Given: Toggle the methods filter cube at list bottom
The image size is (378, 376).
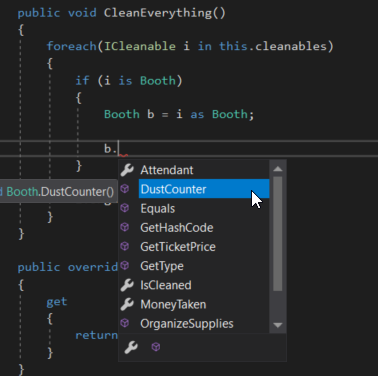Looking at the screenshot, I should click(x=156, y=347).
